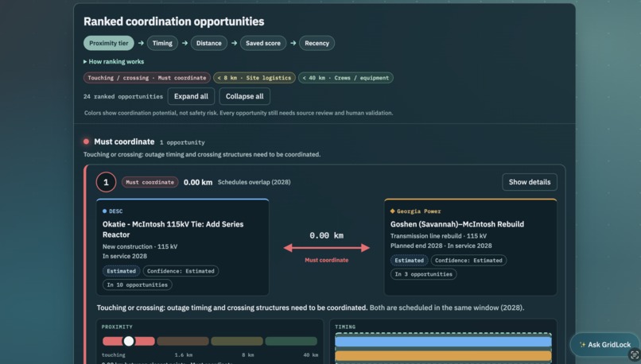
Task: Open the Okatie - McIntosh 115kV Tie project card
Action: click(182, 246)
